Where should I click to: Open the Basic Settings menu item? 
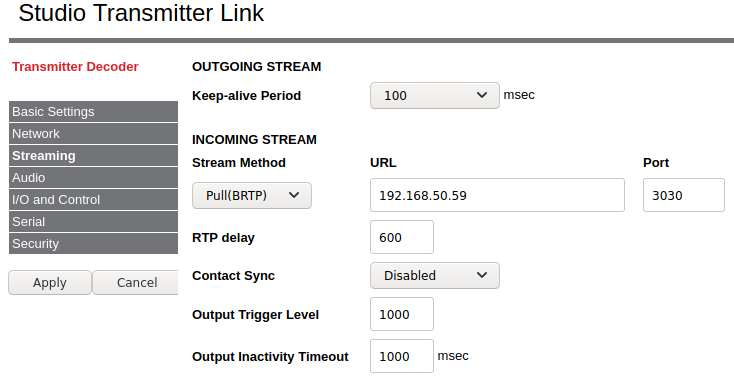click(x=93, y=111)
